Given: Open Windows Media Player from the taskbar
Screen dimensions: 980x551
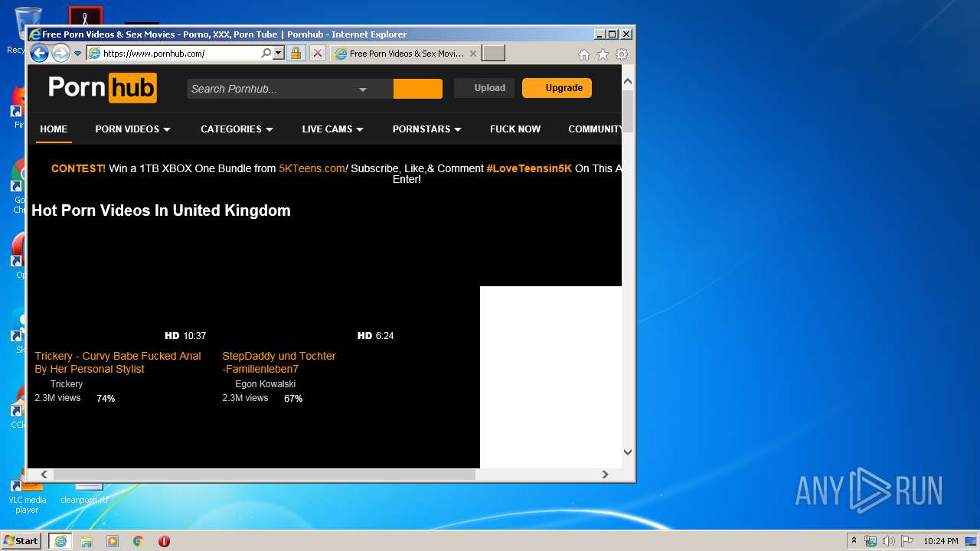Looking at the screenshot, I should tap(113, 541).
